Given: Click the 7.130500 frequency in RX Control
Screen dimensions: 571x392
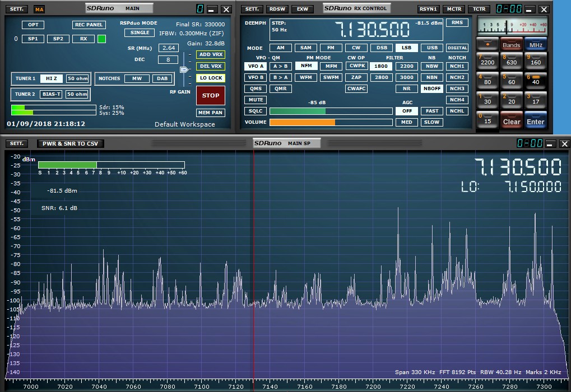Looking at the screenshot, I should coord(372,30).
